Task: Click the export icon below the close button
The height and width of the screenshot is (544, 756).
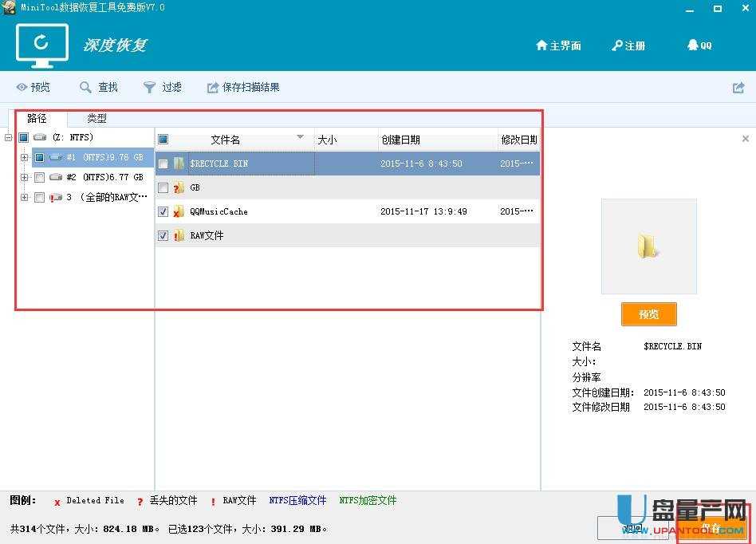Action: tap(738, 87)
